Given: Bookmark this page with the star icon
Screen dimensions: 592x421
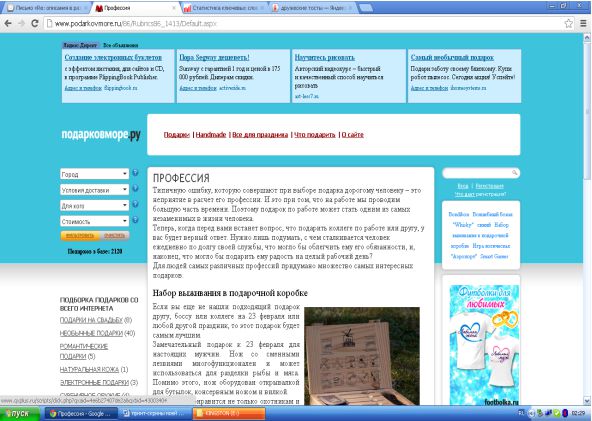Looking at the screenshot, I should point(569,23).
